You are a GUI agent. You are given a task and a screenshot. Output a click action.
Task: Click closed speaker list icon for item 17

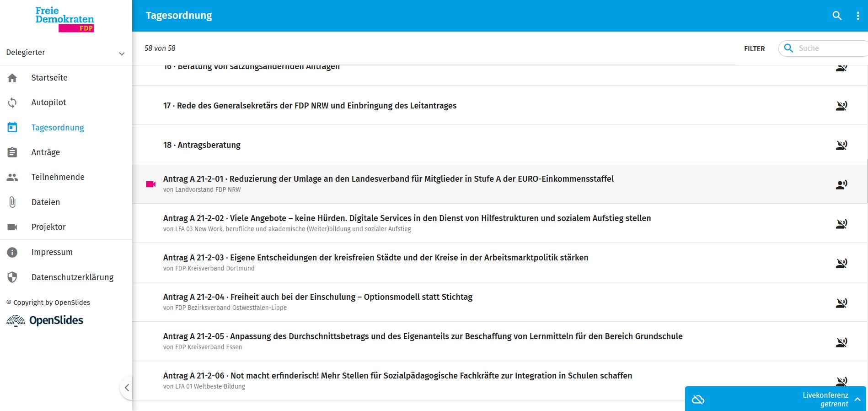click(841, 106)
